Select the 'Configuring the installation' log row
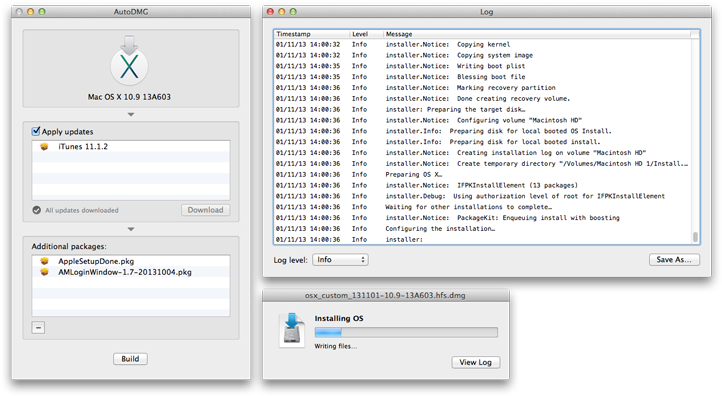This screenshot has width=722, height=396. pyautogui.click(x=483, y=228)
